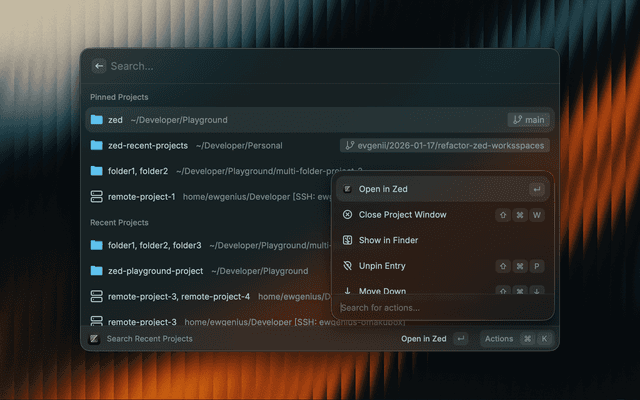
Task: Click the Close Project Window circle-x icon
Action: (x=347, y=215)
